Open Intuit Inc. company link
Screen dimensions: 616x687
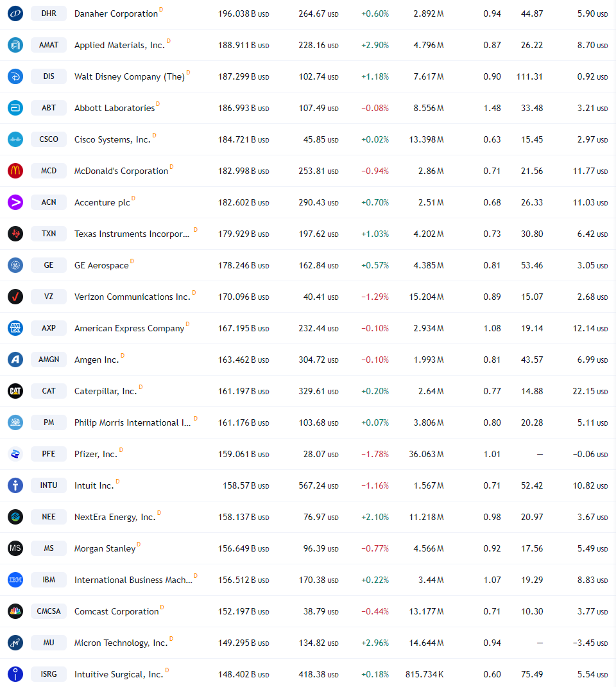click(94, 485)
